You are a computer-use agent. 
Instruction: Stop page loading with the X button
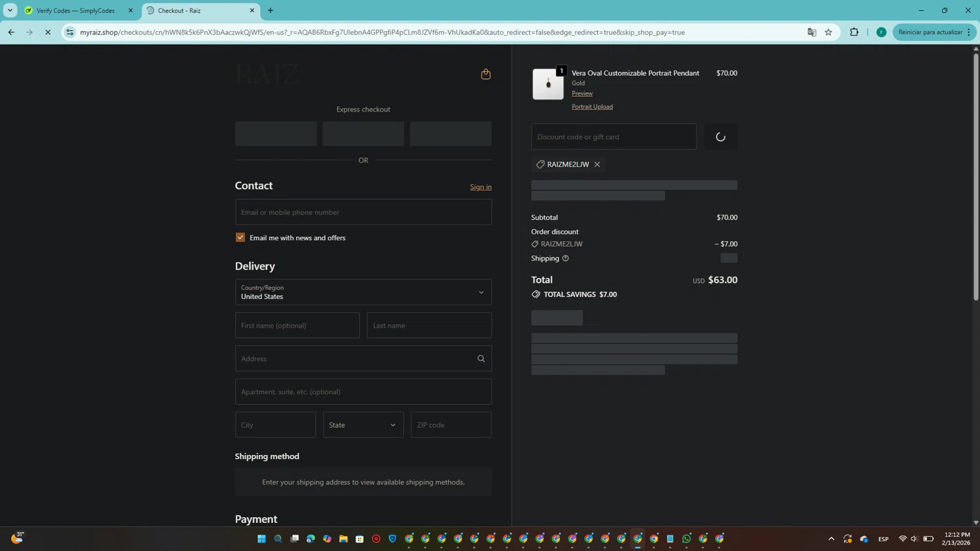pyautogui.click(x=48, y=32)
